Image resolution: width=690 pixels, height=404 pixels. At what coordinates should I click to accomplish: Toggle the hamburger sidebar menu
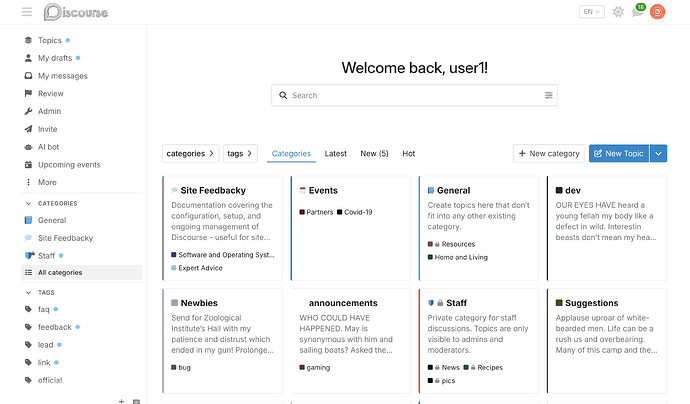click(27, 12)
